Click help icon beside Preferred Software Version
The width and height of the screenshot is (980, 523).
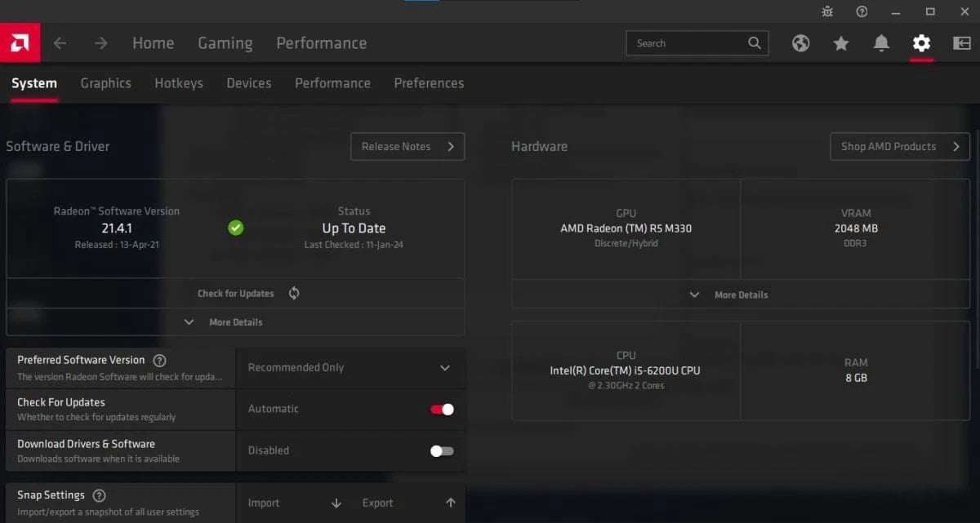point(160,360)
